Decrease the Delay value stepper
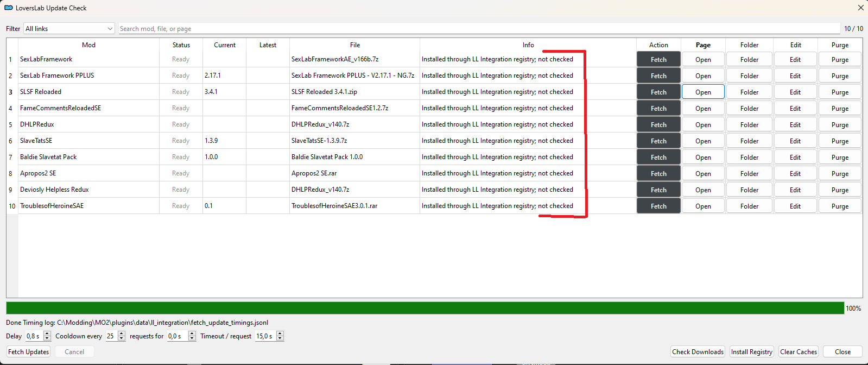Viewport: 868px width, 365px height. tap(47, 338)
